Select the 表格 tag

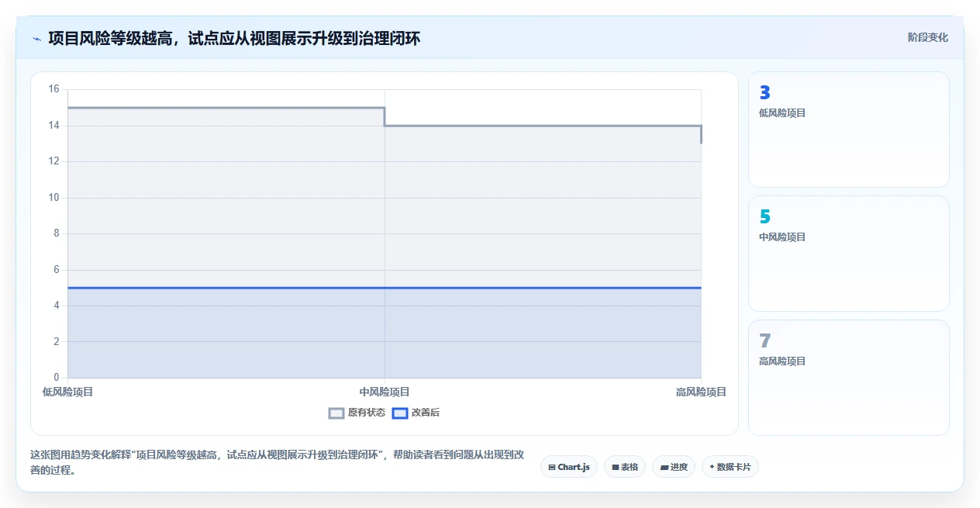point(625,467)
